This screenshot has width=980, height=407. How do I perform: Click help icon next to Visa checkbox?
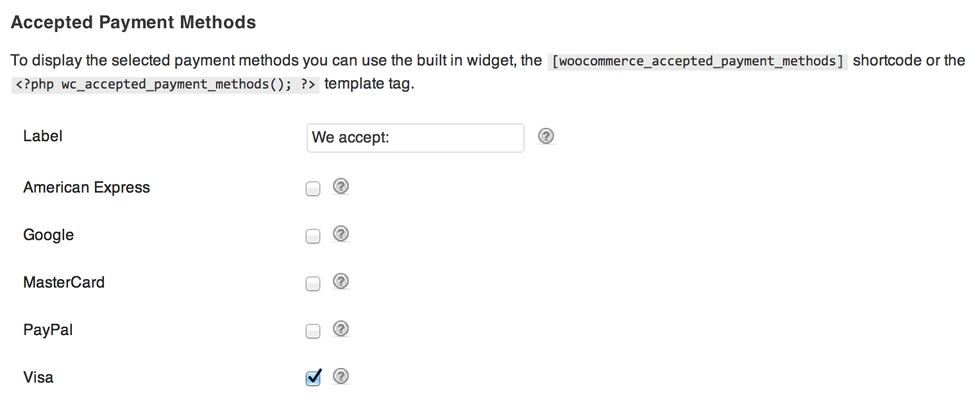tap(341, 377)
